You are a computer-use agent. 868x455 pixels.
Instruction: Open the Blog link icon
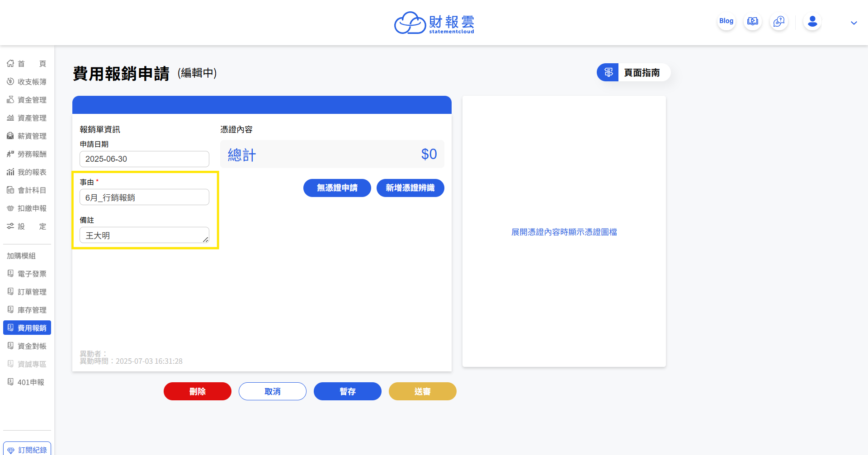point(726,21)
